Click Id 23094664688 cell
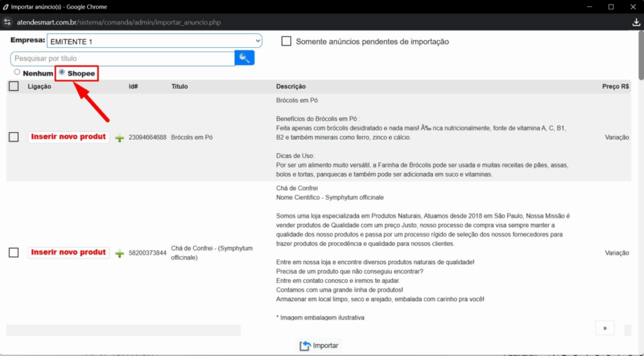 pos(147,138)
